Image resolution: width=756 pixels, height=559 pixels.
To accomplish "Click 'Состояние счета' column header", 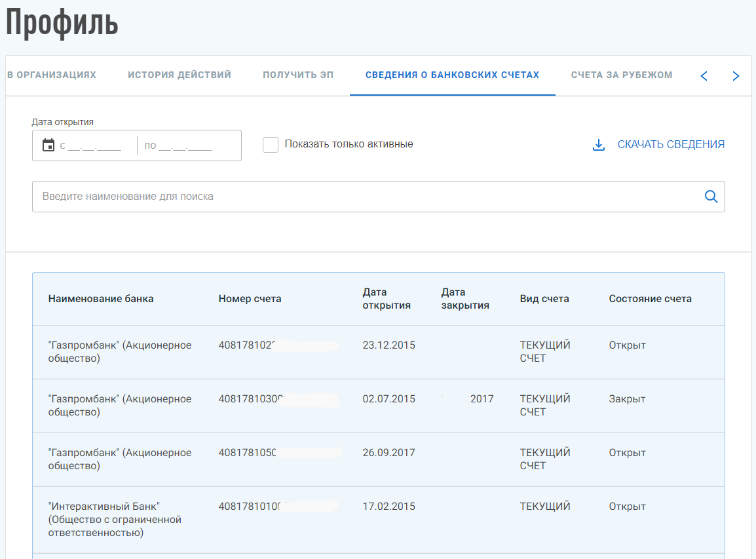I will point(650,299).
